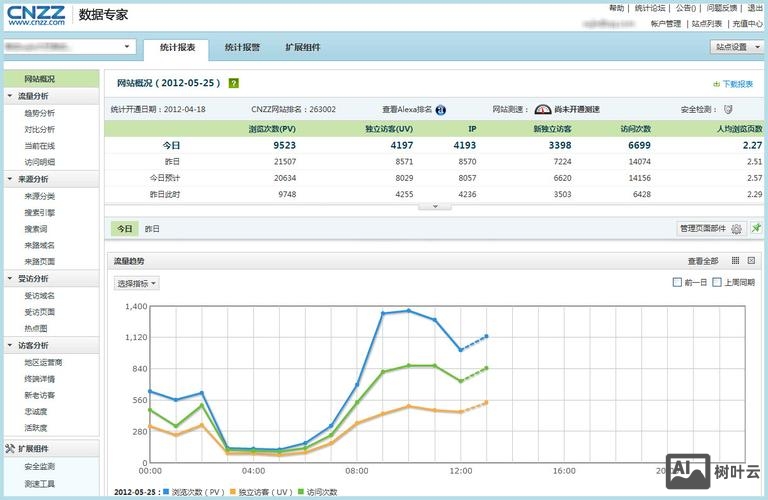Click the gear icon for page widgets
This screenshot has height=500, width=768.
point(736,229)
